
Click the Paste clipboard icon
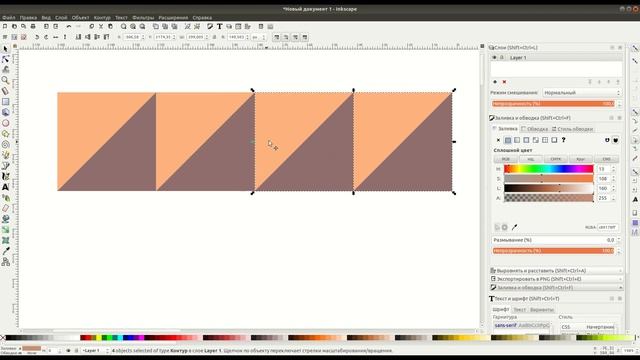coord(110,27)
